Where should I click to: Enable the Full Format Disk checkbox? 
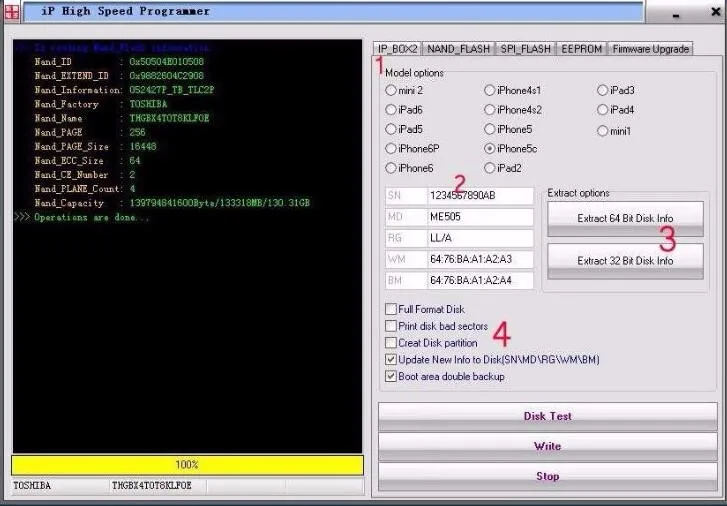391,309
